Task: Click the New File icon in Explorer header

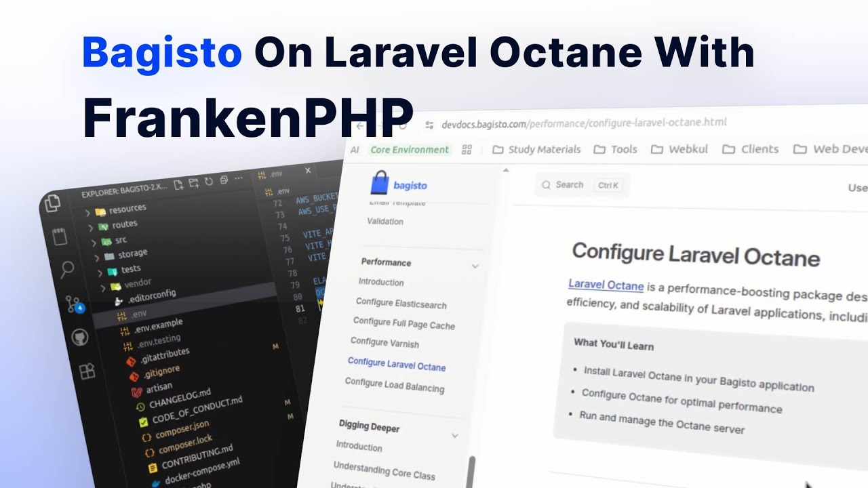Action: point(178,184)
